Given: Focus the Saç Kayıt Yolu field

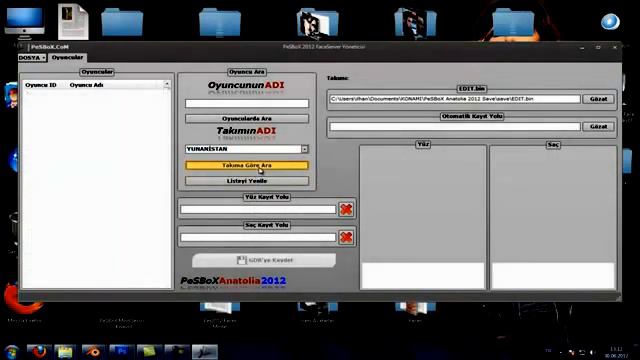Looking at the screenshot, I should 258,237.
